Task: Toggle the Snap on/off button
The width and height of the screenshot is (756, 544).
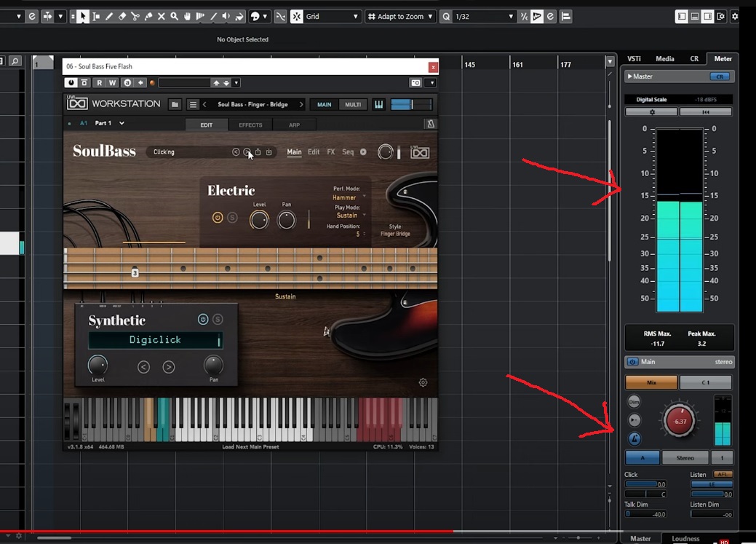Action: pos(297,17)
